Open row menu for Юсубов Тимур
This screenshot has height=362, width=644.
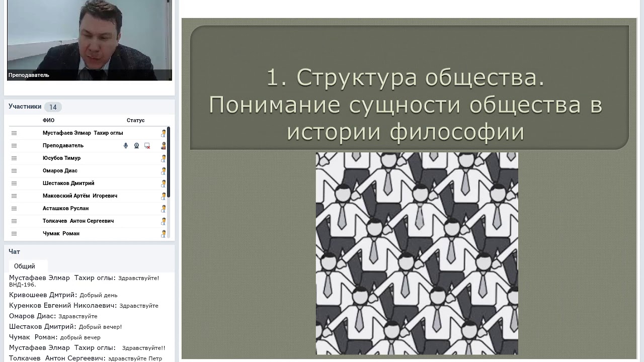point(14,158)
